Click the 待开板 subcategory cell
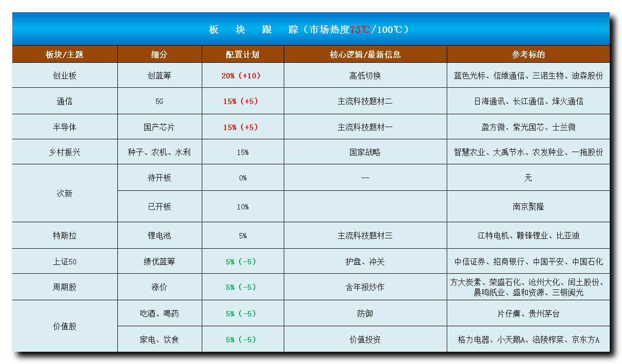Screen dimensions: 622x364 point(160,178)
